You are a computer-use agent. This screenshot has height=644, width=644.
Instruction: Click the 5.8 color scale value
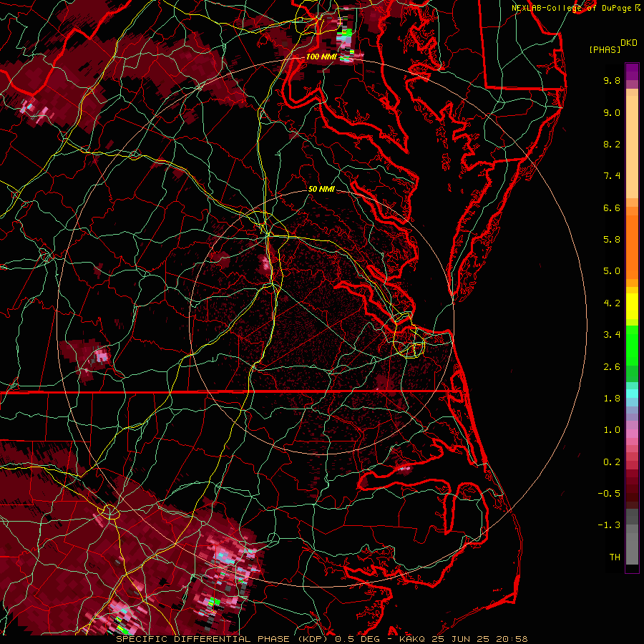[x=612, y=240]
